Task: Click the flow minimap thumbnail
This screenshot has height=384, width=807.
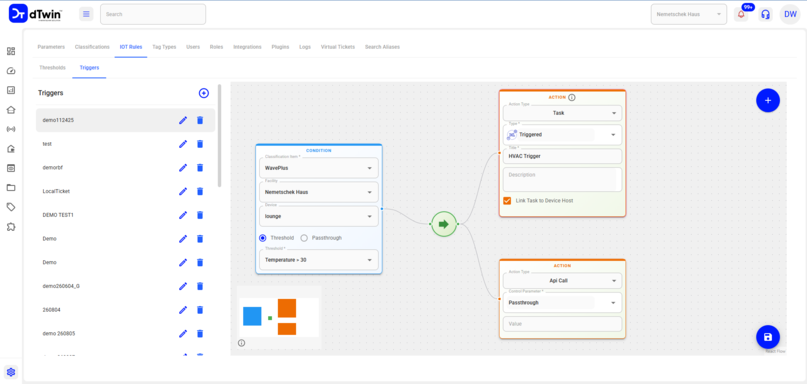Action: coord(279,317)
